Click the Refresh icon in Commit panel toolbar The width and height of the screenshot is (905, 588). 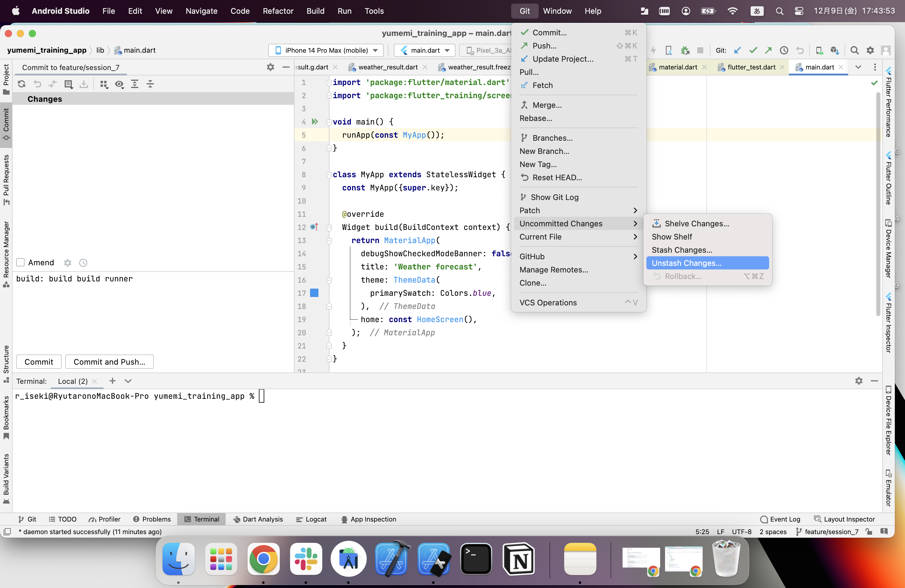(22, 84)
